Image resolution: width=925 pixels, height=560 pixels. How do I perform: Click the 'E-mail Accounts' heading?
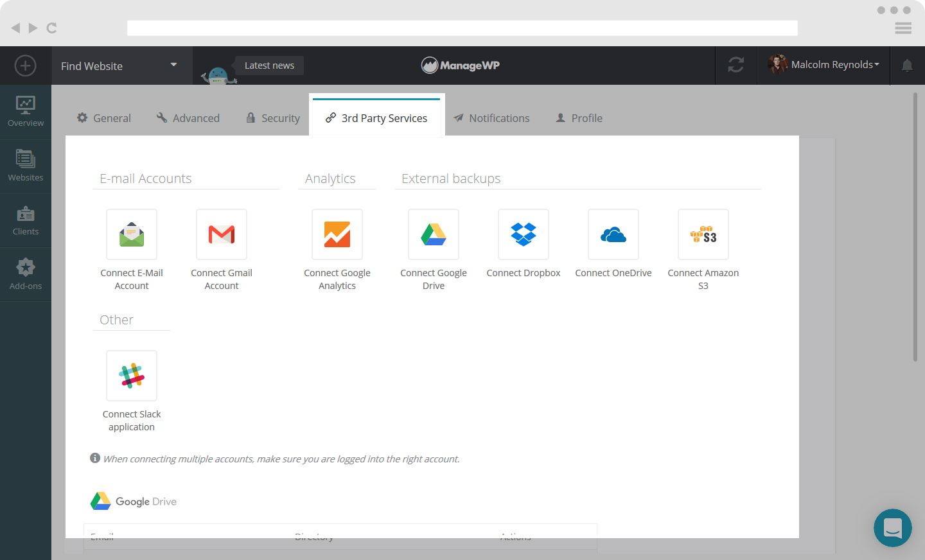[146, 179]
